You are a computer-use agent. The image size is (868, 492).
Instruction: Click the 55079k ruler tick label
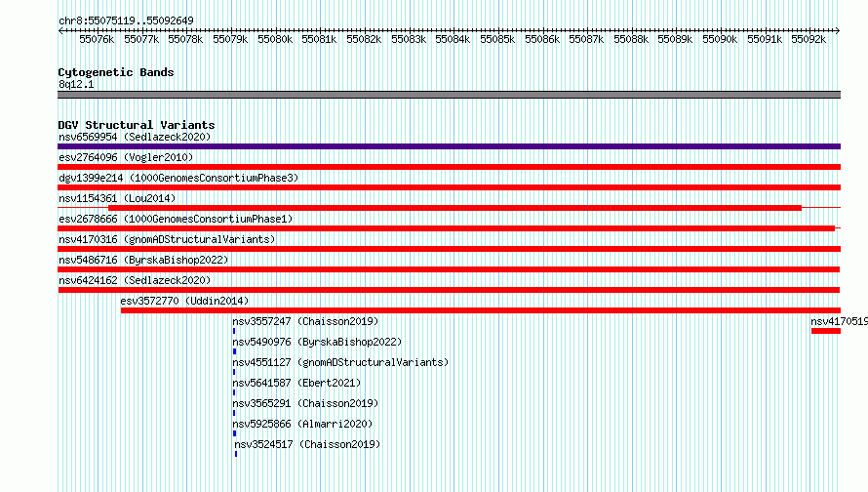click(x=230, y=39)
